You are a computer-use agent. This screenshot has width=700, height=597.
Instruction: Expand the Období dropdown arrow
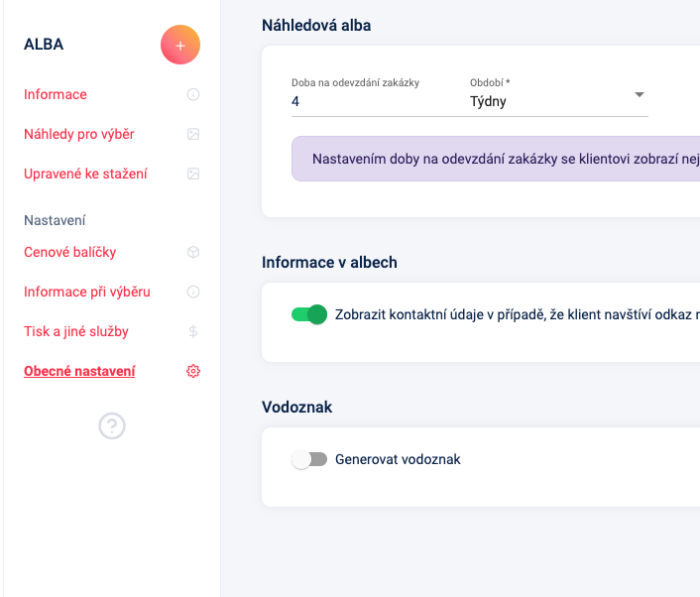pos(640,94)
